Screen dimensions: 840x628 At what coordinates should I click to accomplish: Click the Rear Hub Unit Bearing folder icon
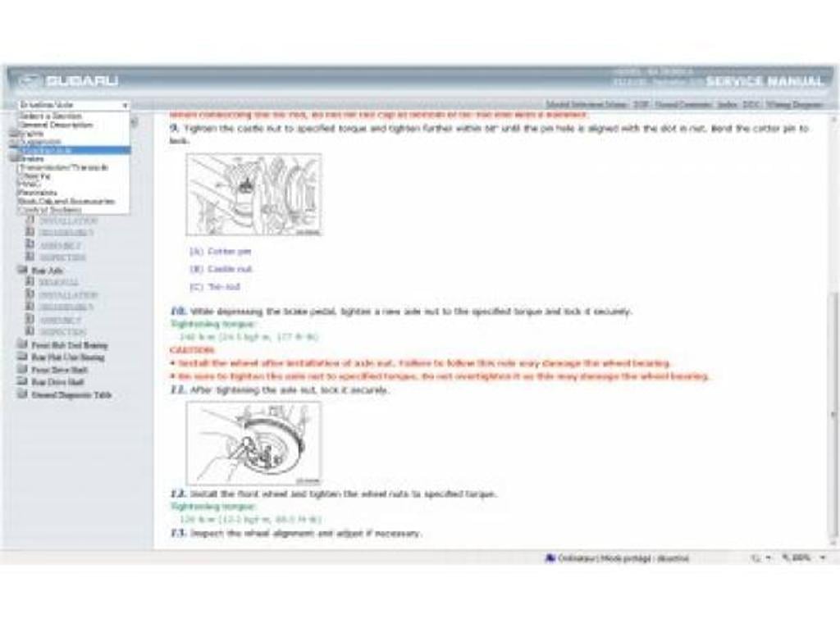[x=22, y=357]
